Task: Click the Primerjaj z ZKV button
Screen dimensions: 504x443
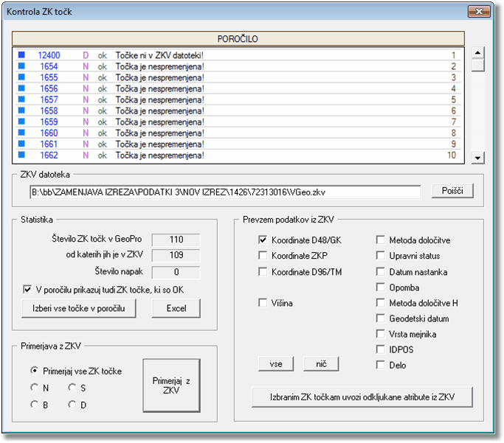Action: point(171,386)
